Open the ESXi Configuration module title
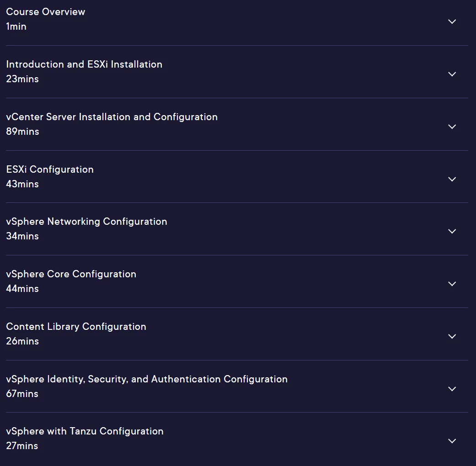The height and width of the screenshot is (466, 476). tap(50, 169)
